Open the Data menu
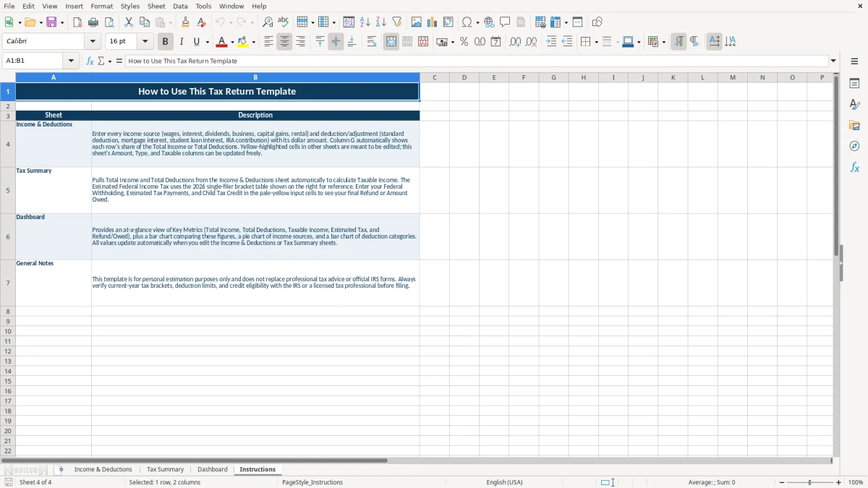 180,6
